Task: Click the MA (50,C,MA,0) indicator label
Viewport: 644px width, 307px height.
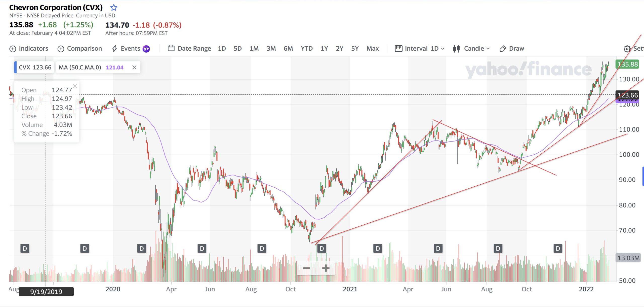Action: (80, 67)
